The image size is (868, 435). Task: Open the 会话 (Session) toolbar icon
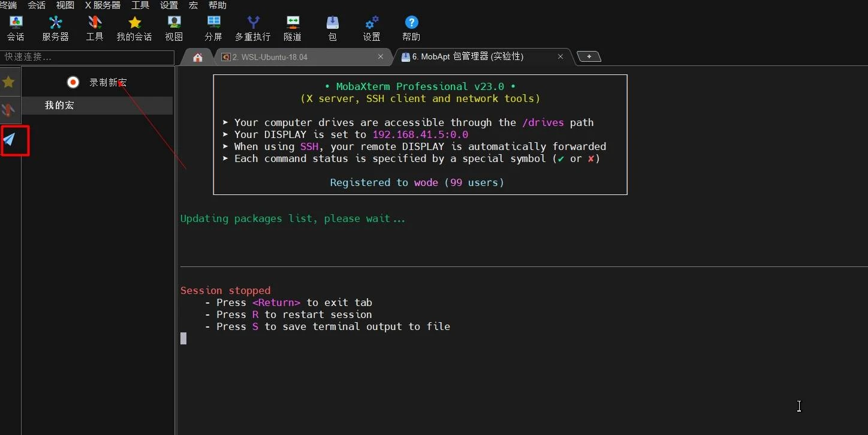pyautogui.click(x=16, y=28)
